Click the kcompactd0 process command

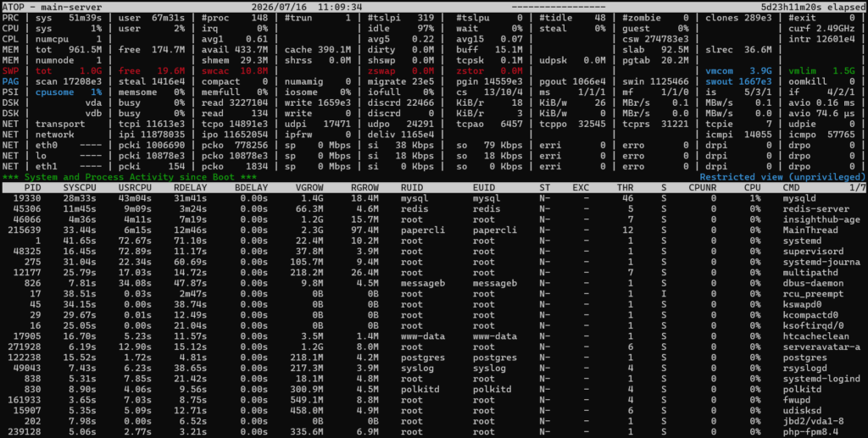(810, 315)
